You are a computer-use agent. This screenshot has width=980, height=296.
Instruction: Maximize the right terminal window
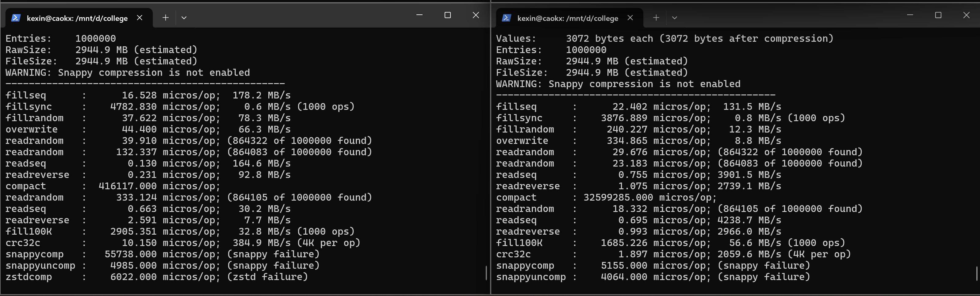click(938, 15)
